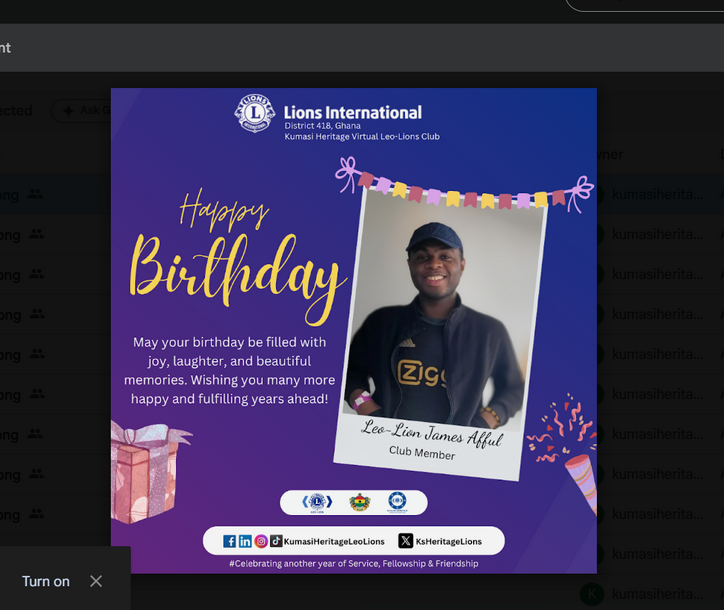724x610 pixels.
Task: Click the sparkle icon beside Ask G
Action: 68,110
